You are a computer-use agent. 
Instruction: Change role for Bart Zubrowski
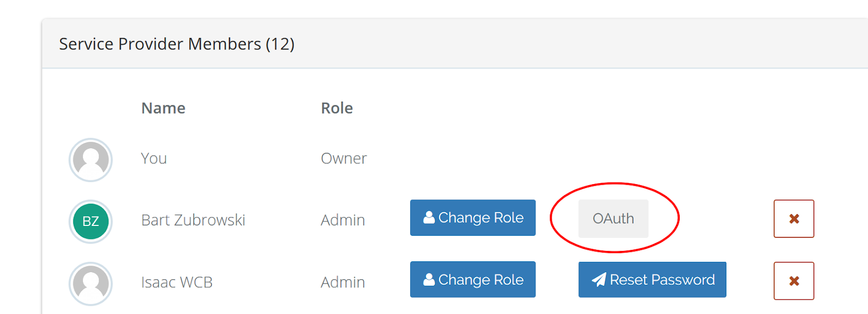[473, 218]
